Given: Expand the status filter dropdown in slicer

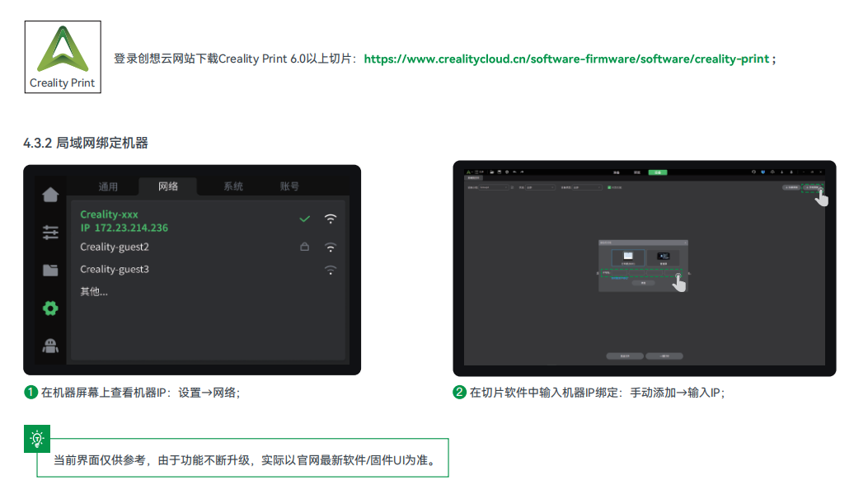Looking at the screenshot, I should (540, 187).
